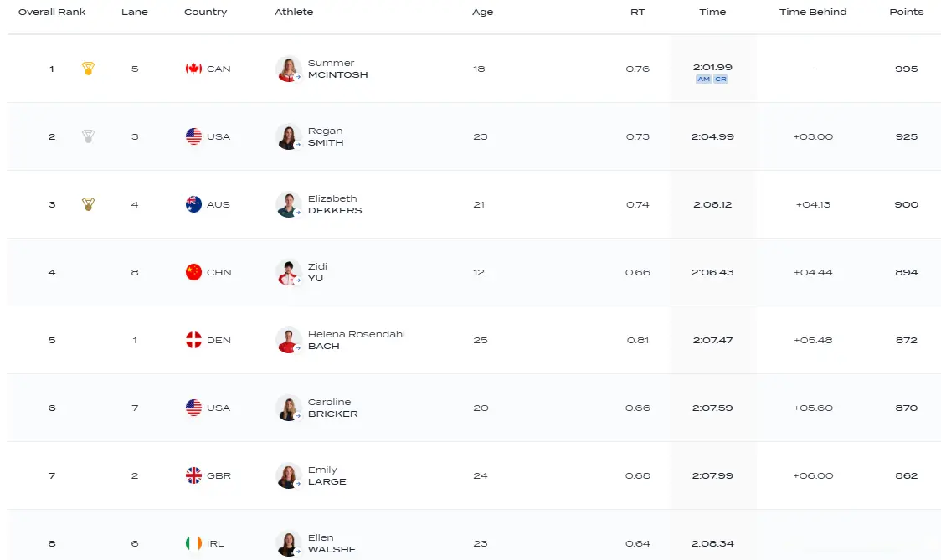Click the China flag icon
The image size is (941, 560).
point(193,272)
